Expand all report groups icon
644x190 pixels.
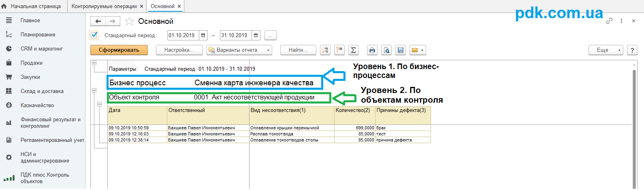[325, 50]
